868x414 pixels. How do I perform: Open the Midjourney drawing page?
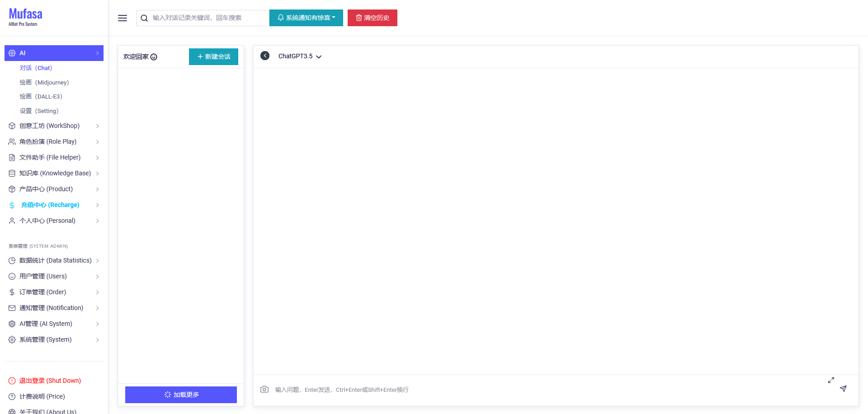[44, 82]
